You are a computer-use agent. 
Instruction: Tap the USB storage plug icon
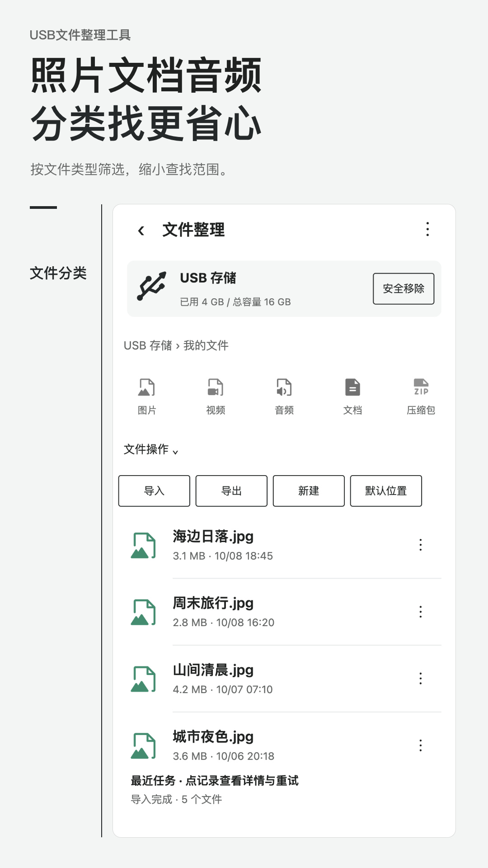151,286
